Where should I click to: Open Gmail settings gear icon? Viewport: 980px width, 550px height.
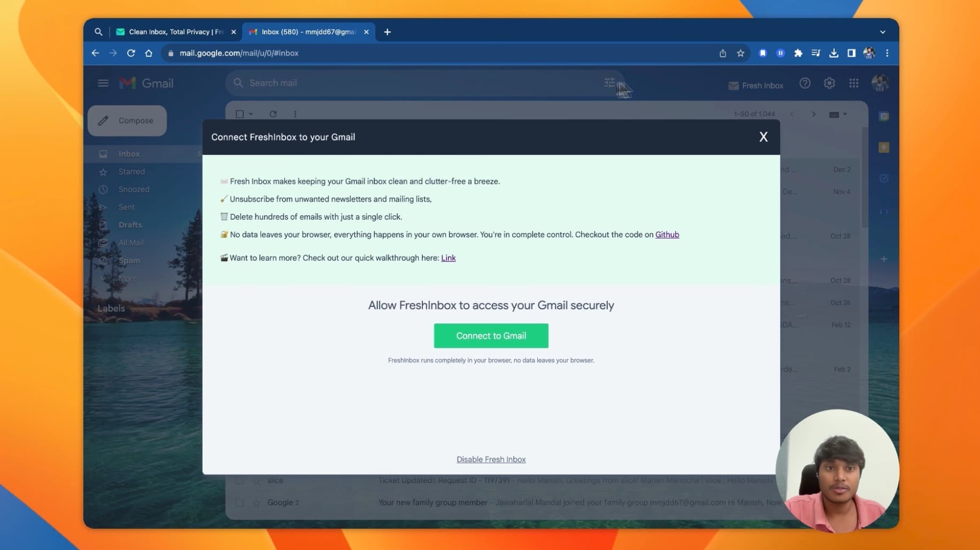tap(829, 83)
